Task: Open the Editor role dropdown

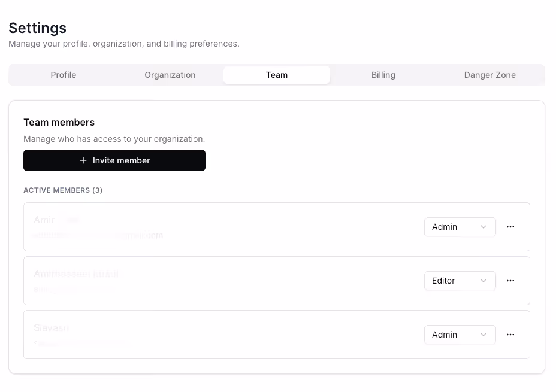Action: pyautogui.click(x=460, y=281)
